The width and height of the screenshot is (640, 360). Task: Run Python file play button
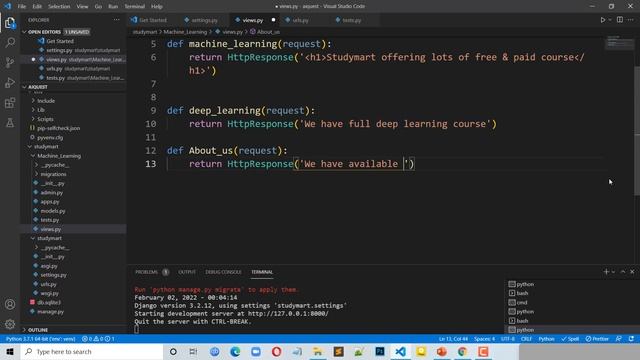pos(602,20)
